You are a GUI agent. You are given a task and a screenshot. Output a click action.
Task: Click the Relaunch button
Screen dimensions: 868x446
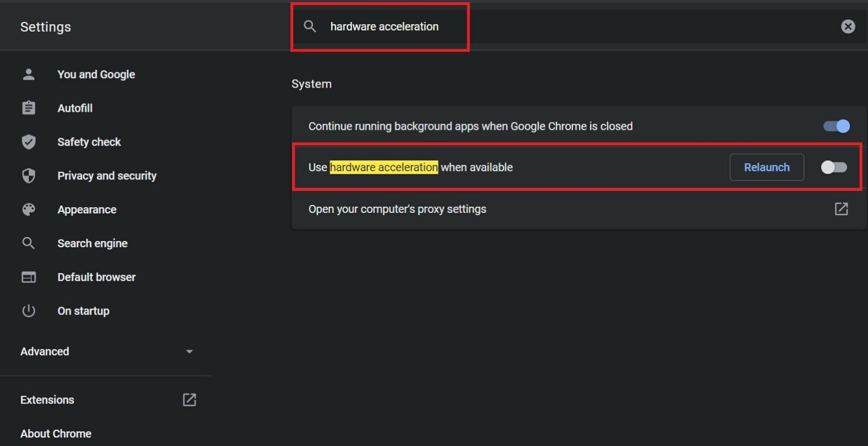pyautogui.click(x=767, y=167)
